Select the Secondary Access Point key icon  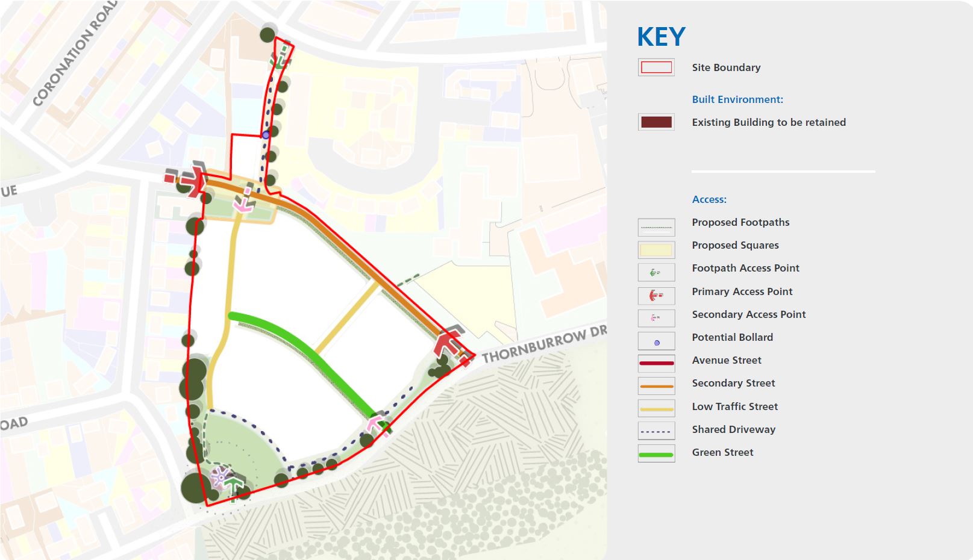(656, 318)
